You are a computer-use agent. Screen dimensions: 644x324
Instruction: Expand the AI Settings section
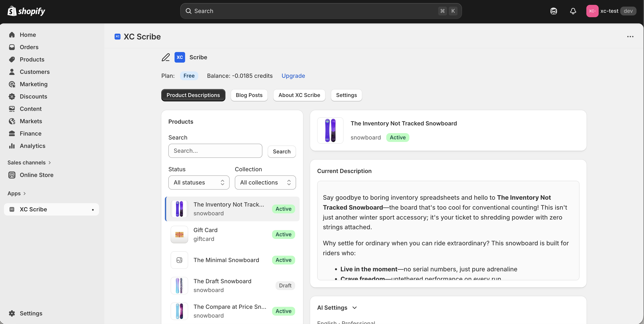tap(337, 307)
